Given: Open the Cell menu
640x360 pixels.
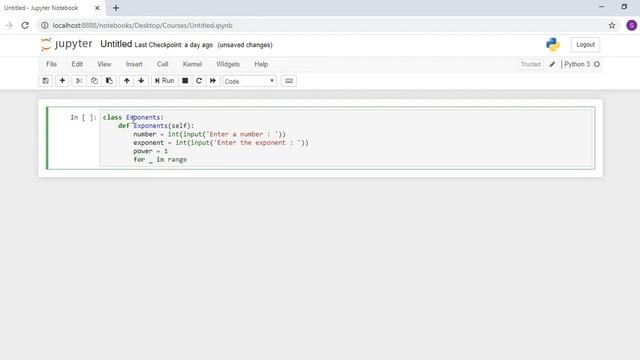Looking at the screenshot, I should click(x=162, y=64).
